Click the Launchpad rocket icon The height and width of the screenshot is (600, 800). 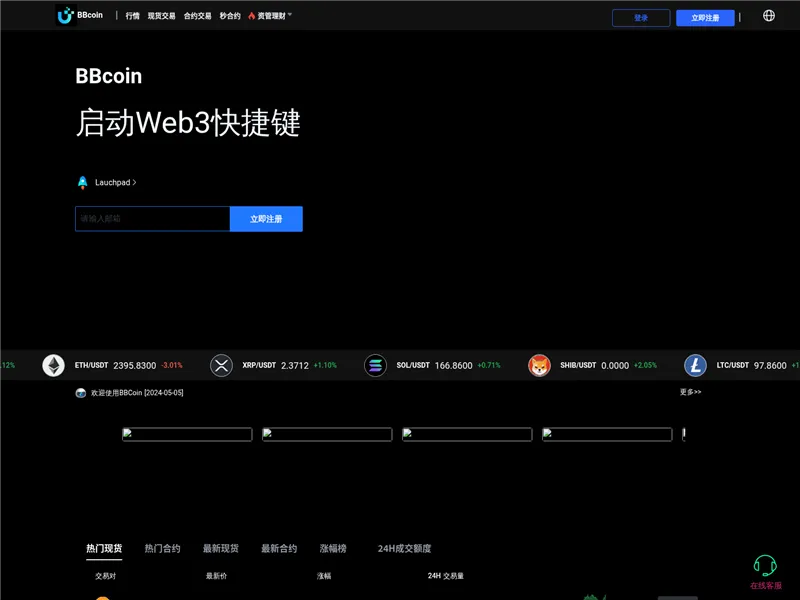click(x=82, y=183)
